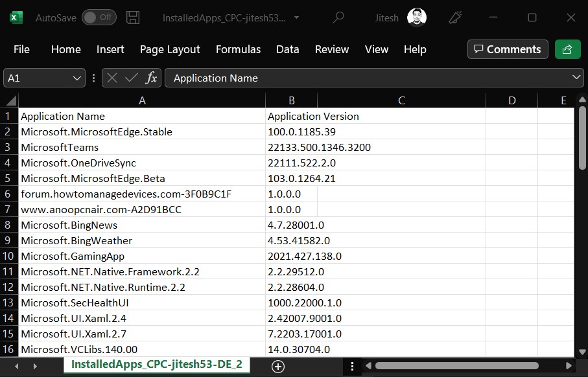Select column A header
The image size is (588, 377).
(142, 100)
